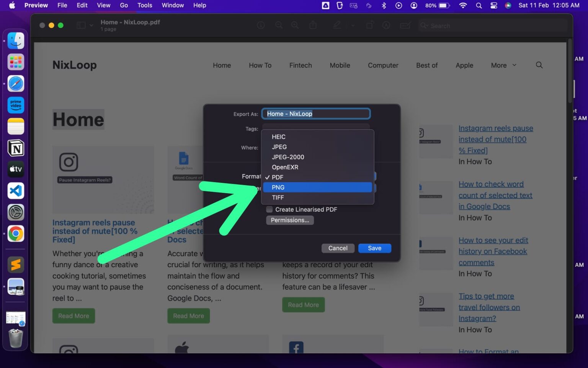Open 'How to see your edit history' link
588x368 pixels.
tap(493, 251)
